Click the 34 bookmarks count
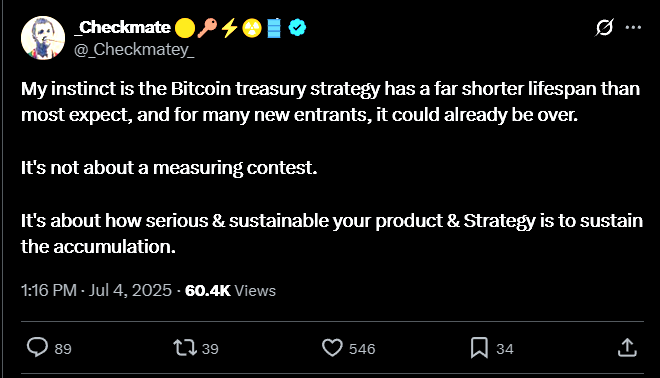The height and width of the screenshot is (378, 660). click(x=505, y=349)
